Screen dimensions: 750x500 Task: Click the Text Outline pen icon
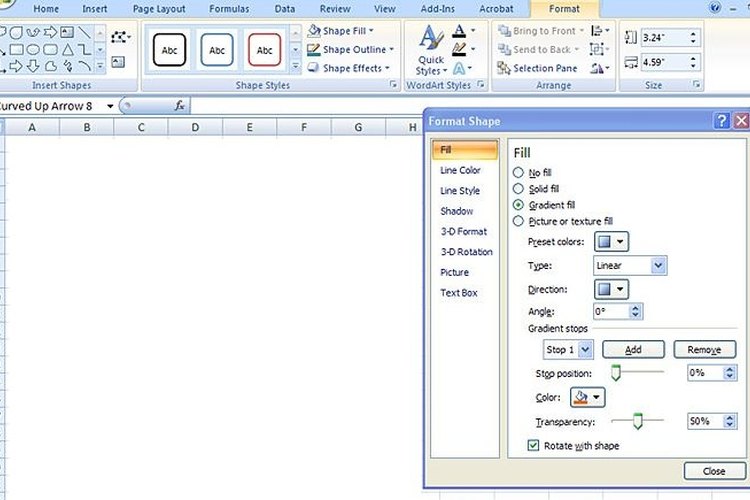[x=459, y=49]
